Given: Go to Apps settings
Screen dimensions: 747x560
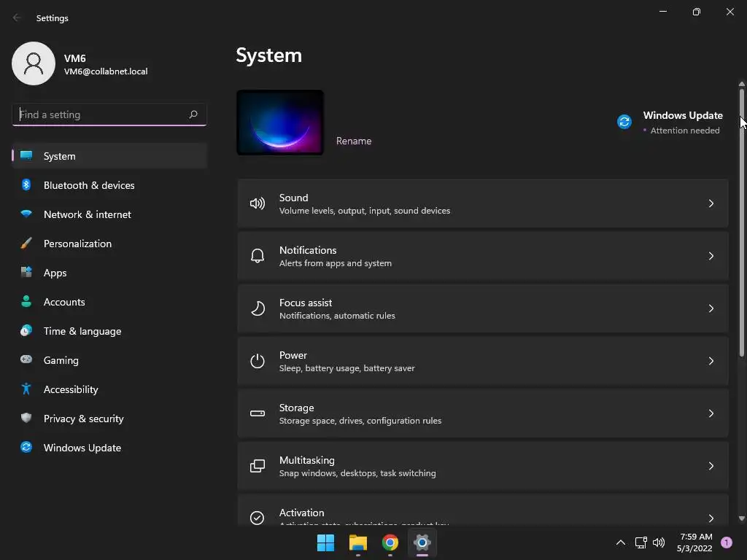Looking at the screenshot, I should click(109, 273).
